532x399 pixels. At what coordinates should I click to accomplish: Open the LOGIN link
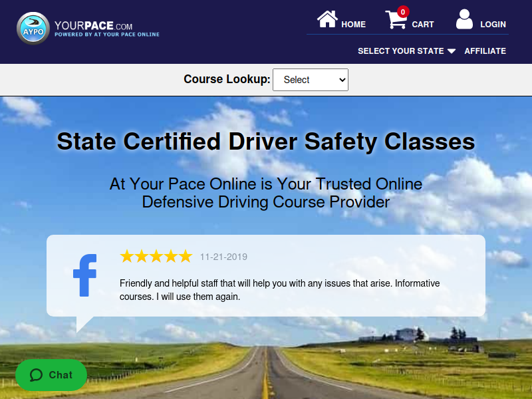coord(493,25)
